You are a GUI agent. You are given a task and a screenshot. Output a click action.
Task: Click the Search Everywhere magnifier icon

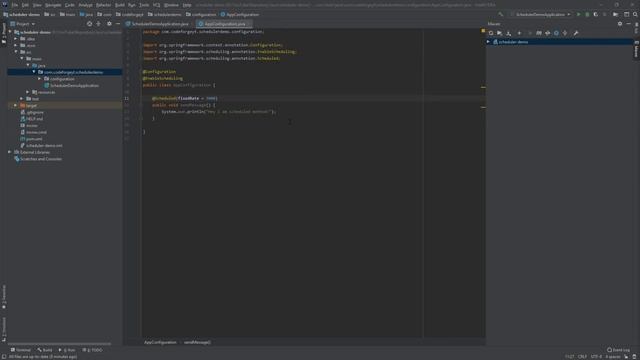(635, 14)
